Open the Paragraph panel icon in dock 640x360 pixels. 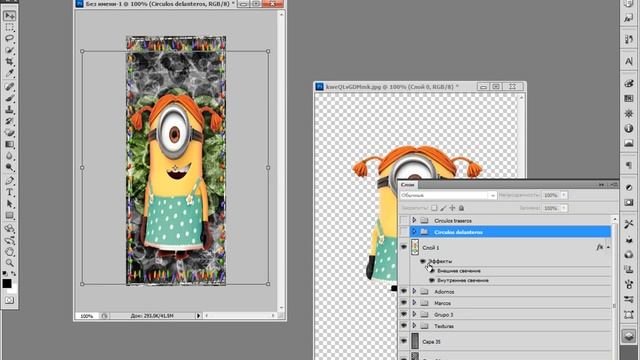629,165
